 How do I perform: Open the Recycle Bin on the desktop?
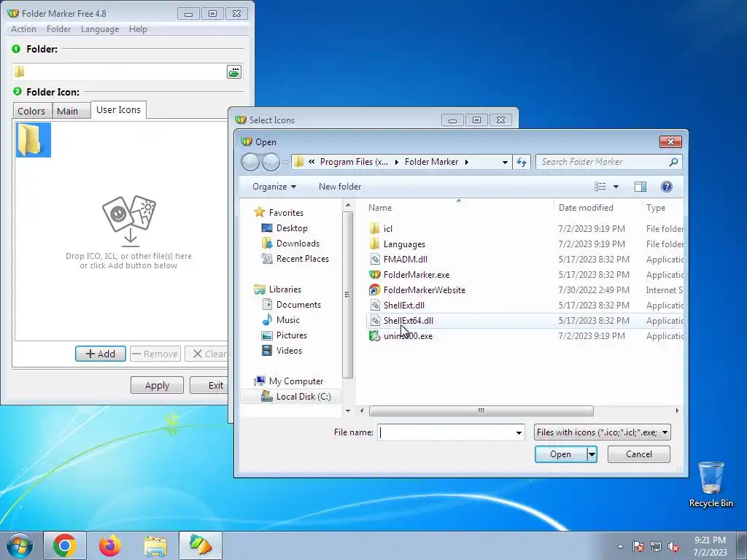(x=711, y=484)
